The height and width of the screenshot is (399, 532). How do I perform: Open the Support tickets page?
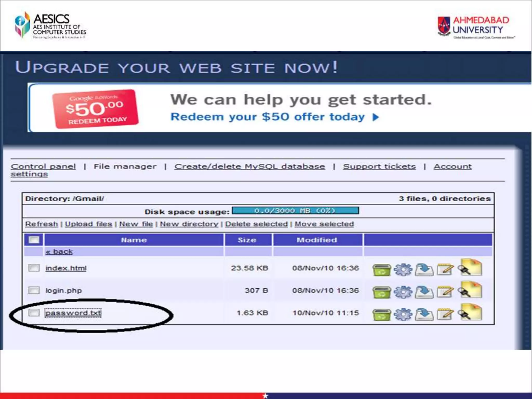379,167
